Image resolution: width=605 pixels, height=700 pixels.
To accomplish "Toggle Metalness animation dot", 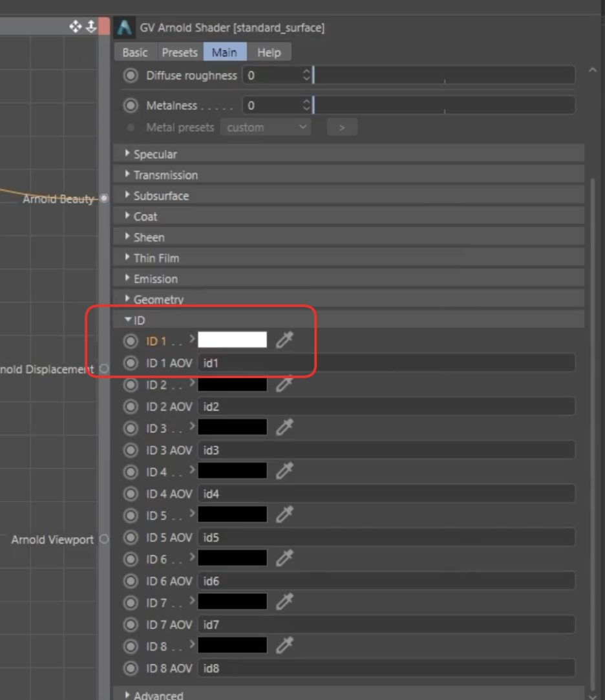I will click(131, 105).
